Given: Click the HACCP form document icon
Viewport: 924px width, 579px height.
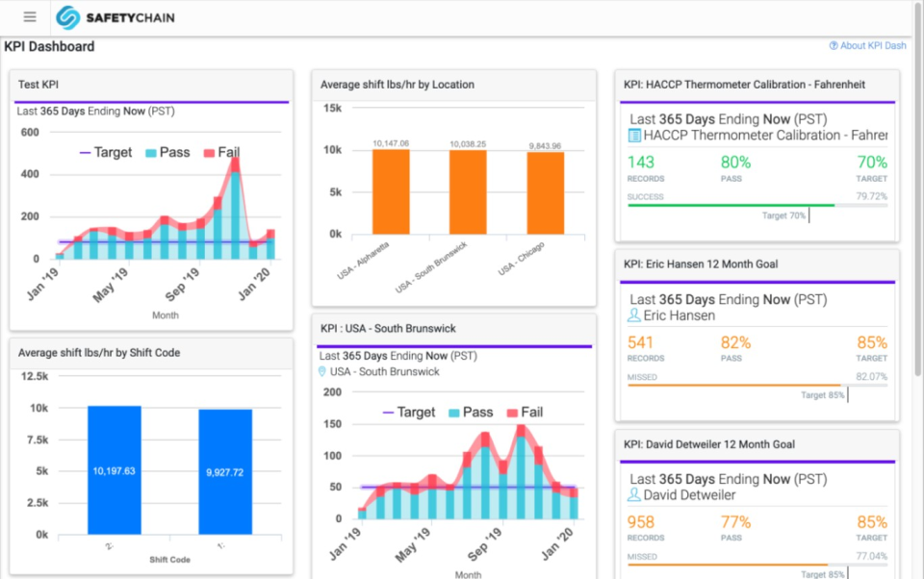Looking at the screenshot, I should pyautogui.click(x=634, y=136).
